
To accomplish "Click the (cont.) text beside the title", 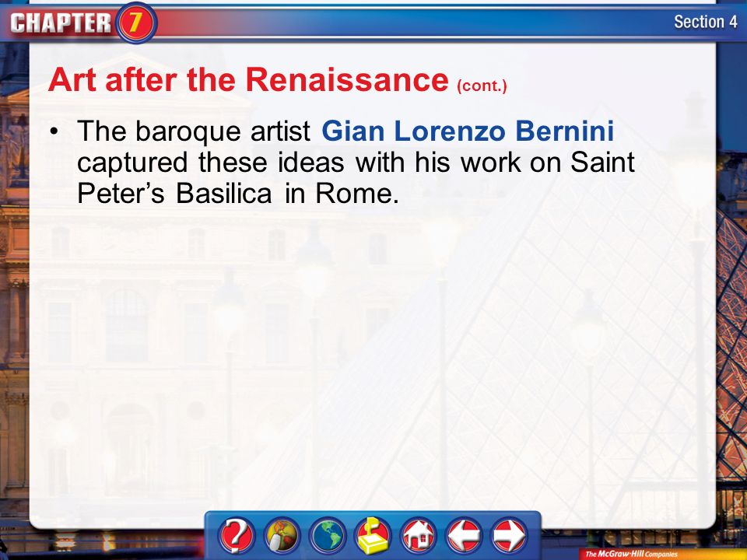I will (482, 86).
